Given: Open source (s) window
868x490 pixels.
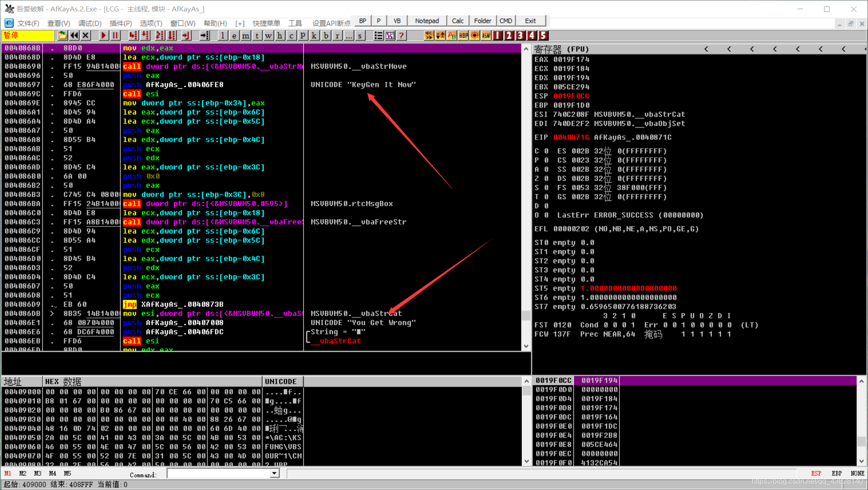Looking at the screenshot, I should (x=360, y=36).
